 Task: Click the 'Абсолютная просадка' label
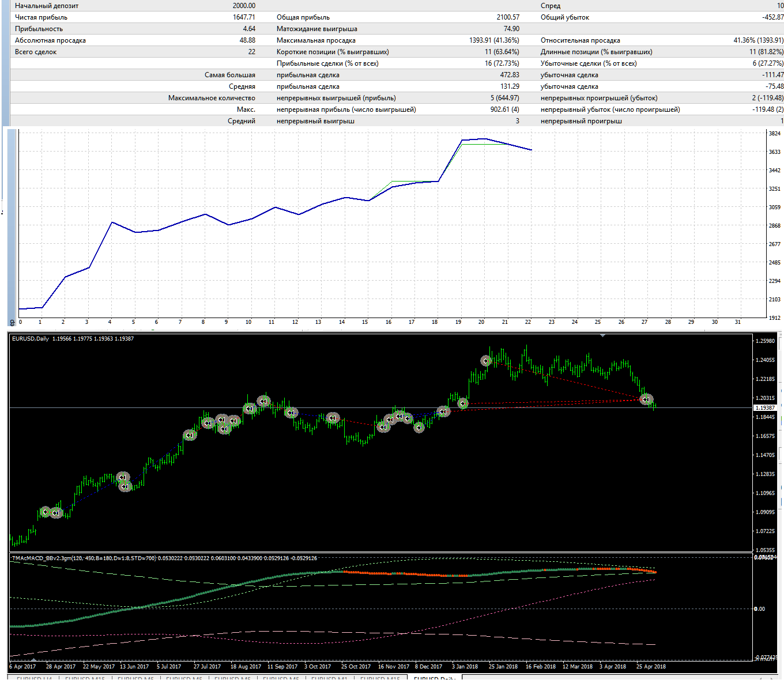click(50, 40)
